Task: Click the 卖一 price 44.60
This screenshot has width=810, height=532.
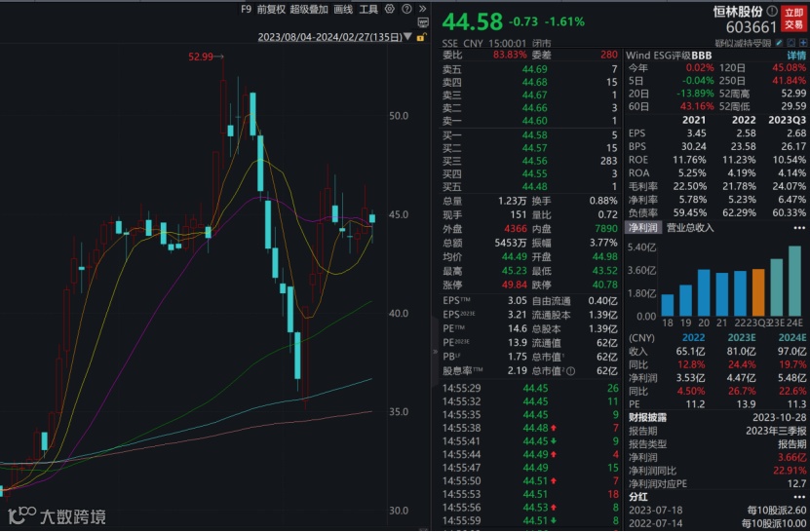Action: 535,121
